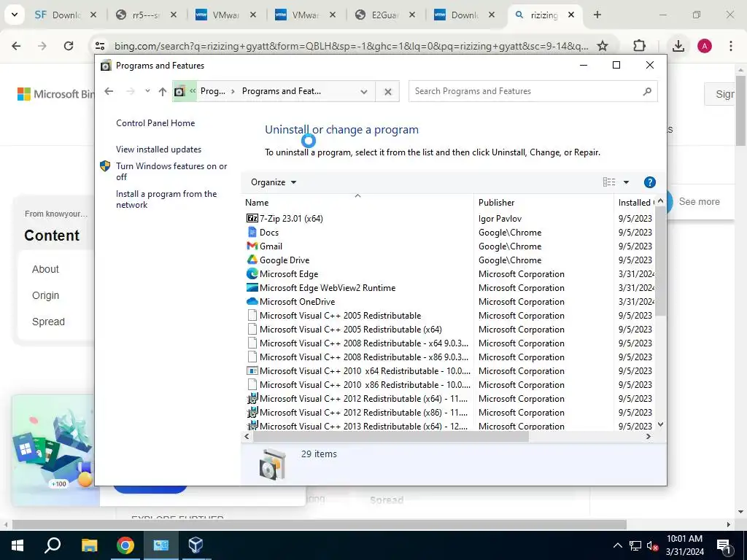The image size is (747, 560).
Task: Select Microsoft Visual C++ 2005 Redistributable (x64)
Action: (351, 329)
